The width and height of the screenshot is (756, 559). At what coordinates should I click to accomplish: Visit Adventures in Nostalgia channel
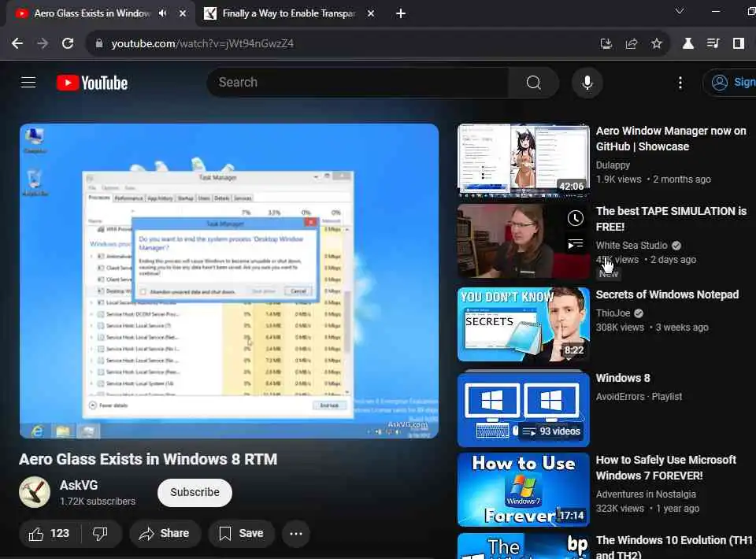click(646, 494)
